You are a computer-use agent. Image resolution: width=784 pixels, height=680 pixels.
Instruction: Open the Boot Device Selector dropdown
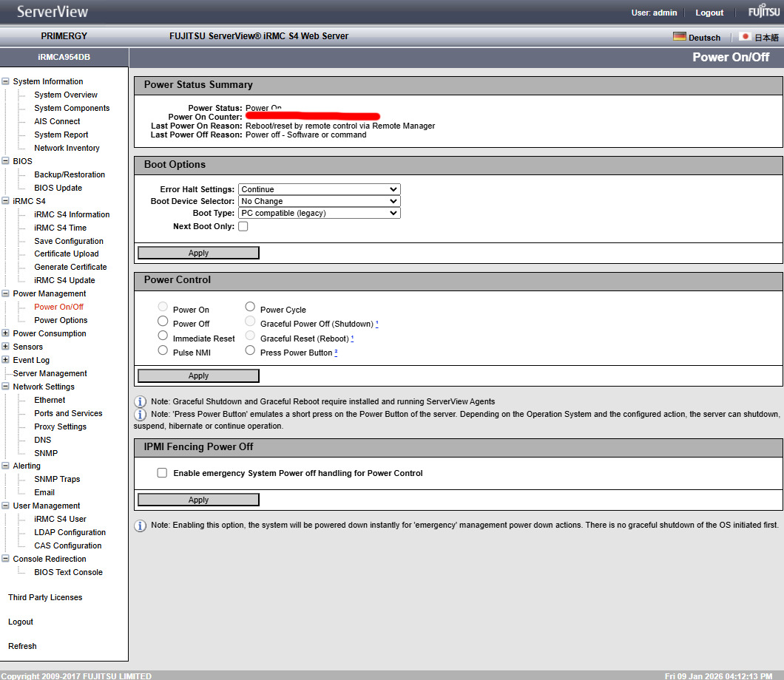tap(319, 201)
